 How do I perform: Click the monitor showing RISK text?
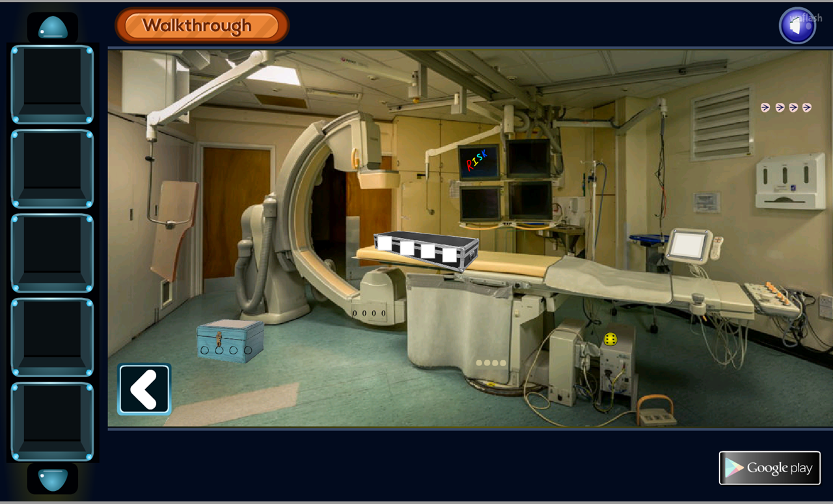479,163
